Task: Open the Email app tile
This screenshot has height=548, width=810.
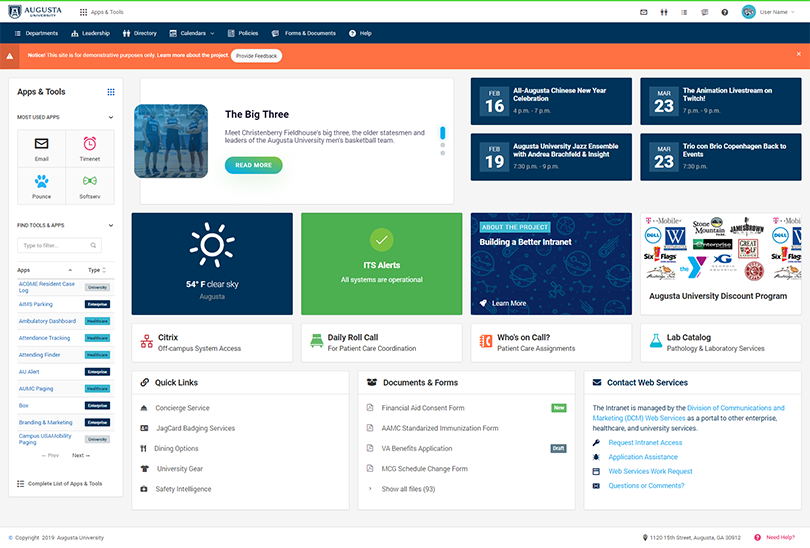Action: [x=41, y=149]
